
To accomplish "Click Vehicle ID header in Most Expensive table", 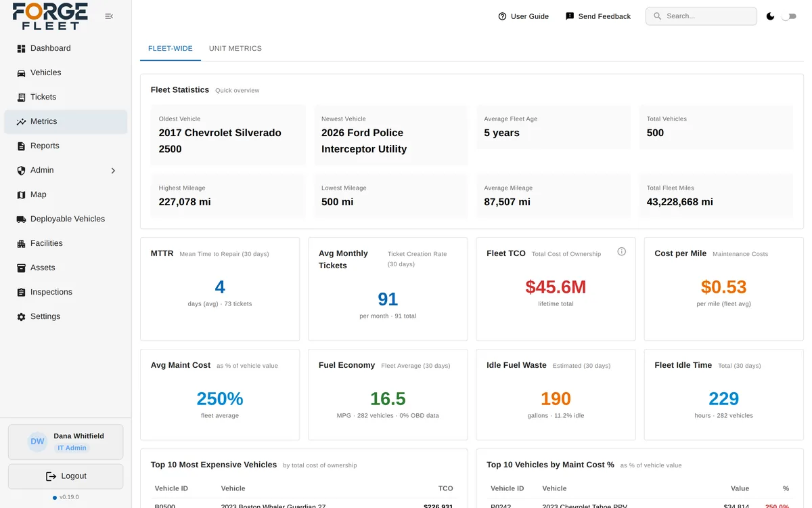I will pyautogui.click(x=171, y=488).
